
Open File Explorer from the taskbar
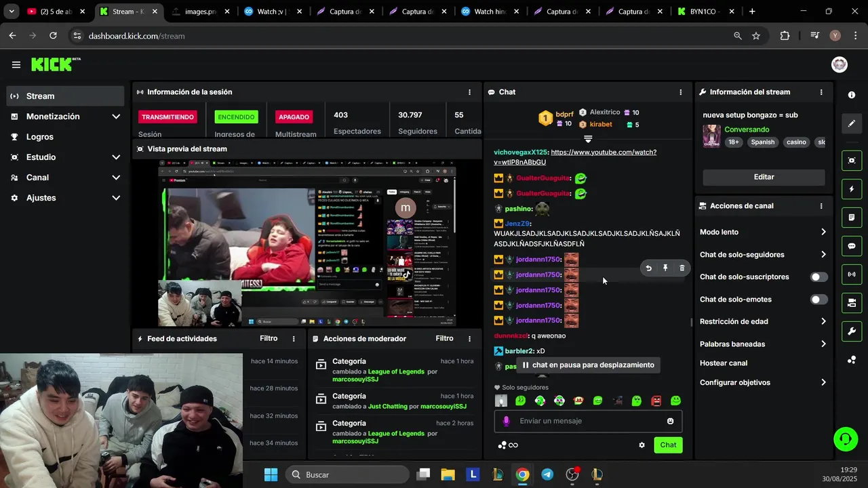tap(448, 474)
